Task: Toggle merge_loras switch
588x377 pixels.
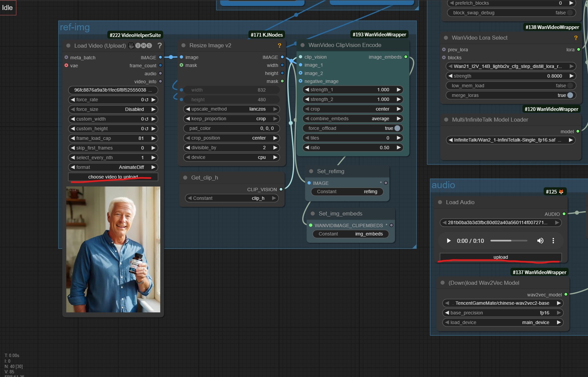Action: point(570,95)
